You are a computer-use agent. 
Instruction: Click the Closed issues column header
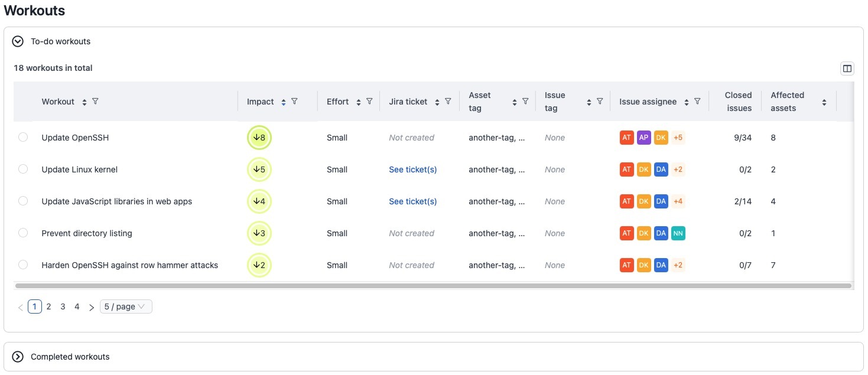[x=739, y=102]
